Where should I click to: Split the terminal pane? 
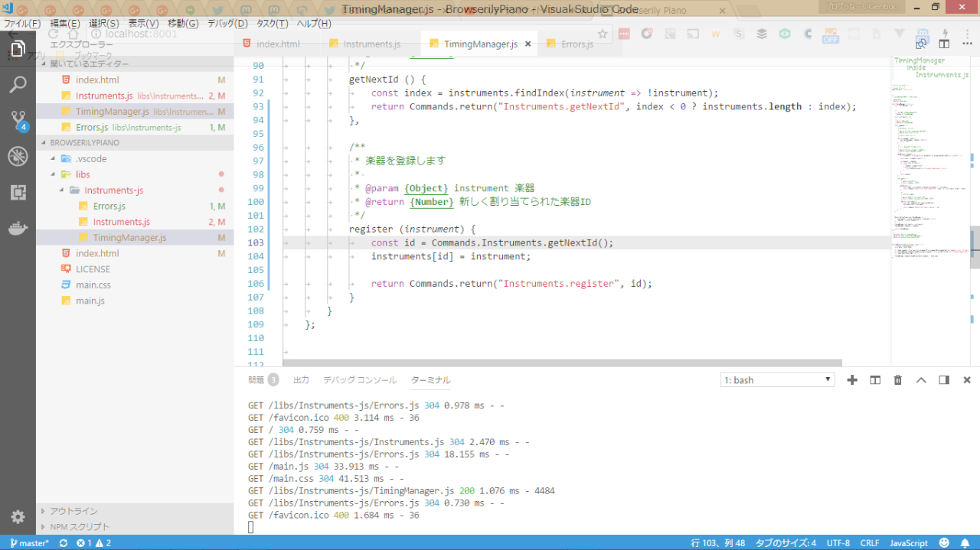pyautogui.click(x=875, y=380)
